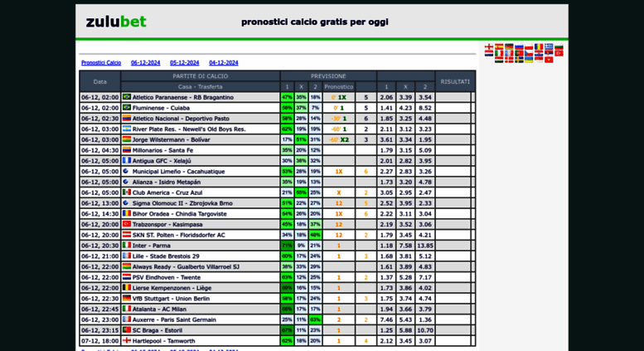Select the SKN ST. Polten - Floridsdorfer AC match
This screenshot has height=351, width=644.
[x=179, y=235]
